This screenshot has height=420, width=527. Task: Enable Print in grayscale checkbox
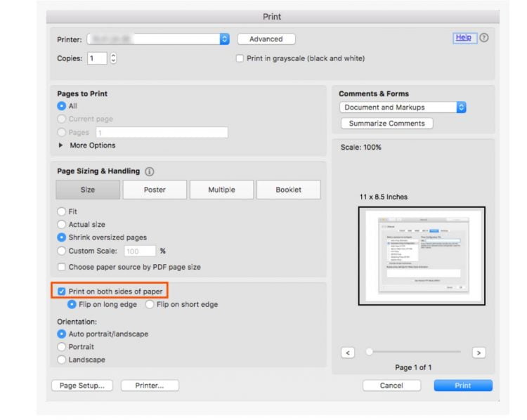240,58
